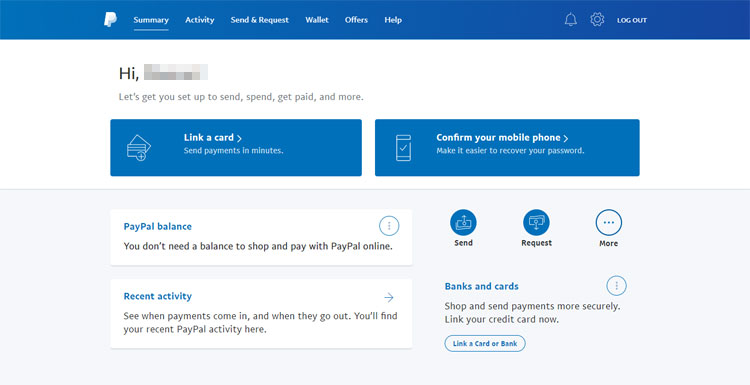Viewport: 750px width, 385px height.
Task: Open the notifications bell icon
Action: [x=571, y=20]
